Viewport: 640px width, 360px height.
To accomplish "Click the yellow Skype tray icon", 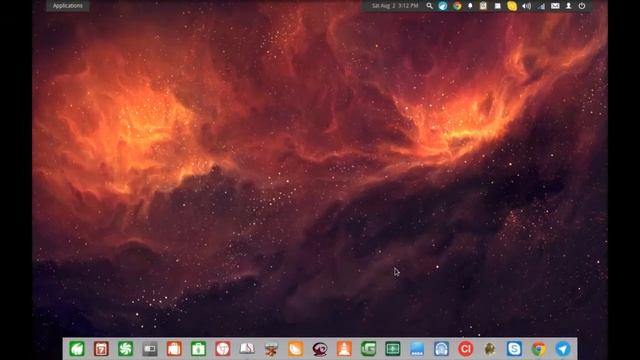I will pyautogui.click(x=512, y=6).
